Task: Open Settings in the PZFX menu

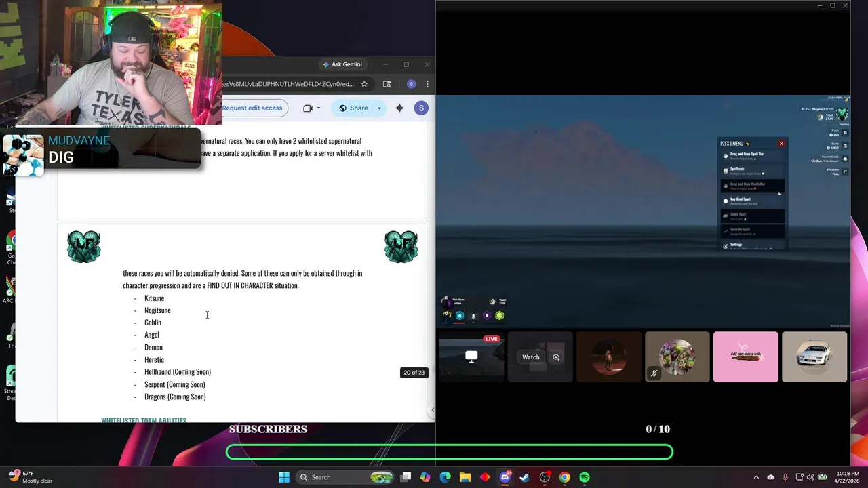Action: (x=751, y=245)
